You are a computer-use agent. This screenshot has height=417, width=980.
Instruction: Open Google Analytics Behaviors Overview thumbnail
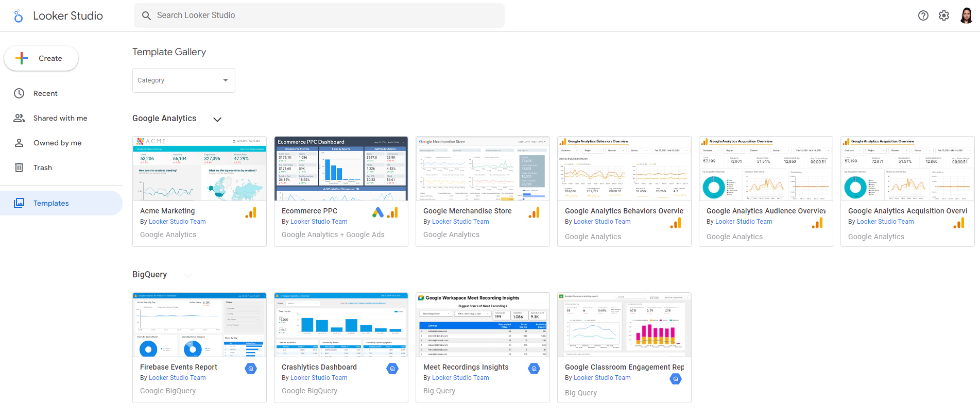pyautogui.click(x=624, y=169)
